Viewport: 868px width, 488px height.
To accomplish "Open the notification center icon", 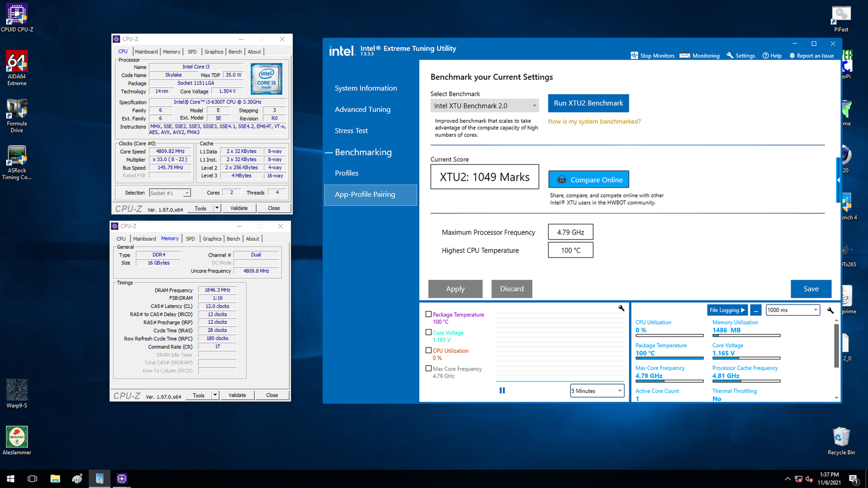I will 854,479.
